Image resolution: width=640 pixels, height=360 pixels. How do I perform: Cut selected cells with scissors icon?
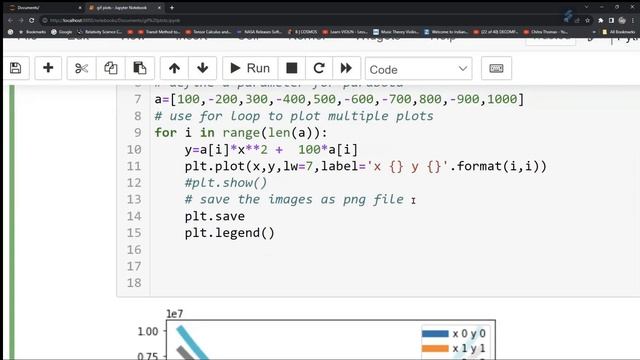click(x=82, y=68)
